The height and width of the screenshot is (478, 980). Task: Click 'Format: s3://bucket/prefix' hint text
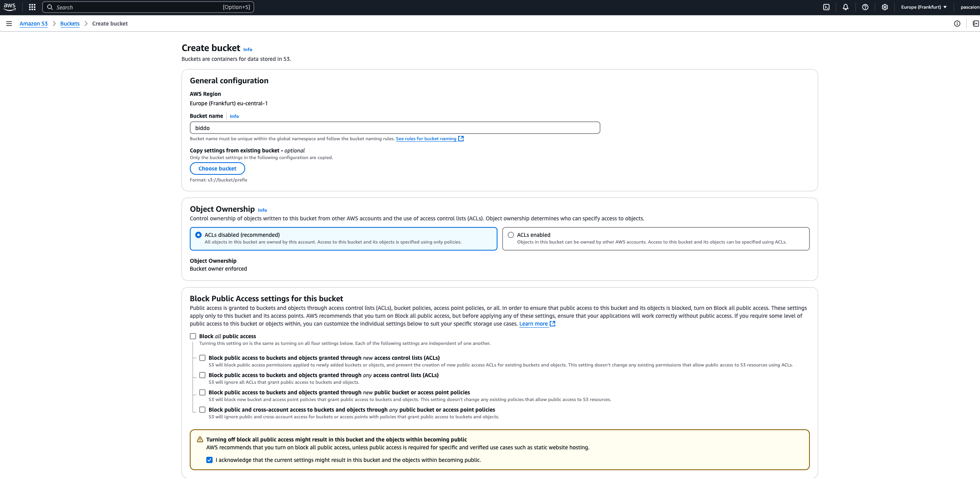[x=218, y=180]
